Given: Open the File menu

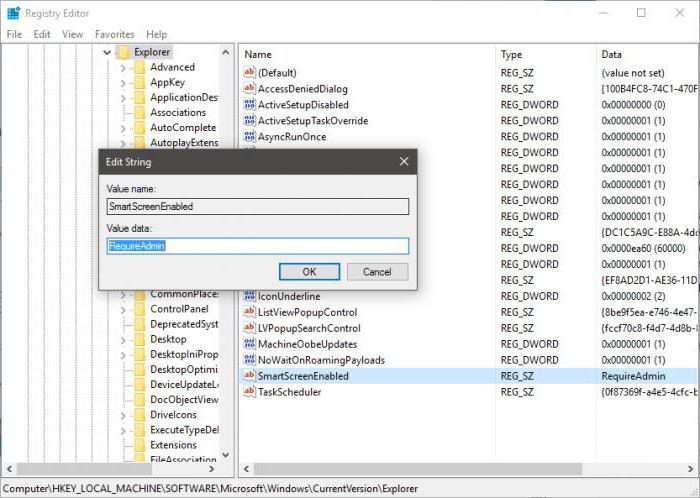Looking at the screenshot, I should point(14,34).
